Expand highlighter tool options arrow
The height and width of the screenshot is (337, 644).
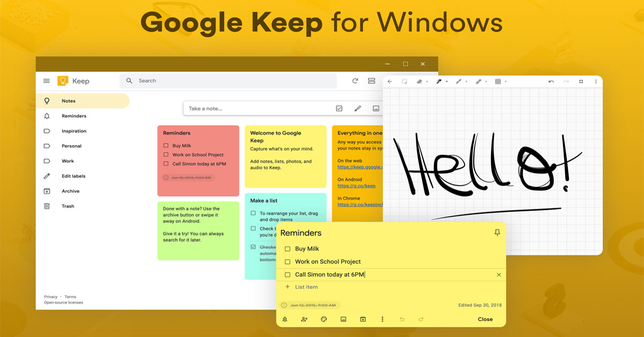pyautogui.click(x=486, y=82)
